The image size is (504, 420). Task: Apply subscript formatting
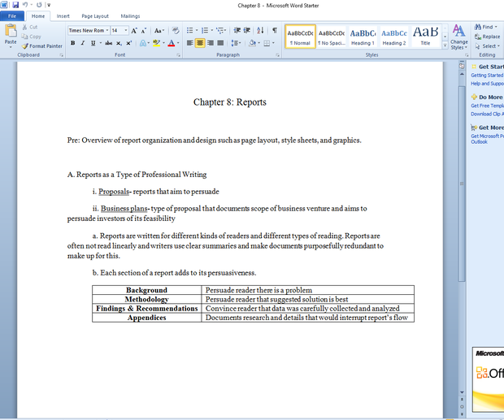119,43
